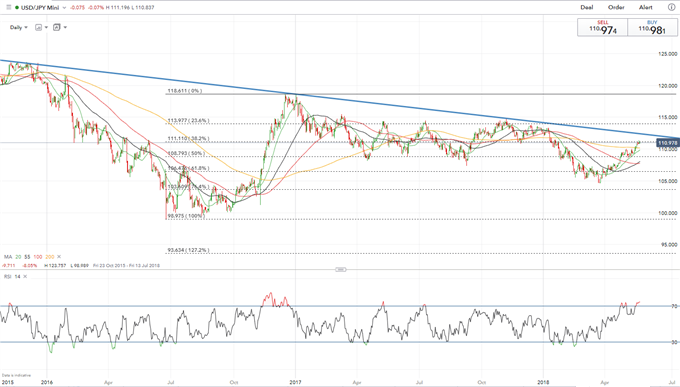Expand the USD/JPY Mini instrument dropdown
This screenshot has width=680, height=387.
pyautogui.click(x=64, y=8)
